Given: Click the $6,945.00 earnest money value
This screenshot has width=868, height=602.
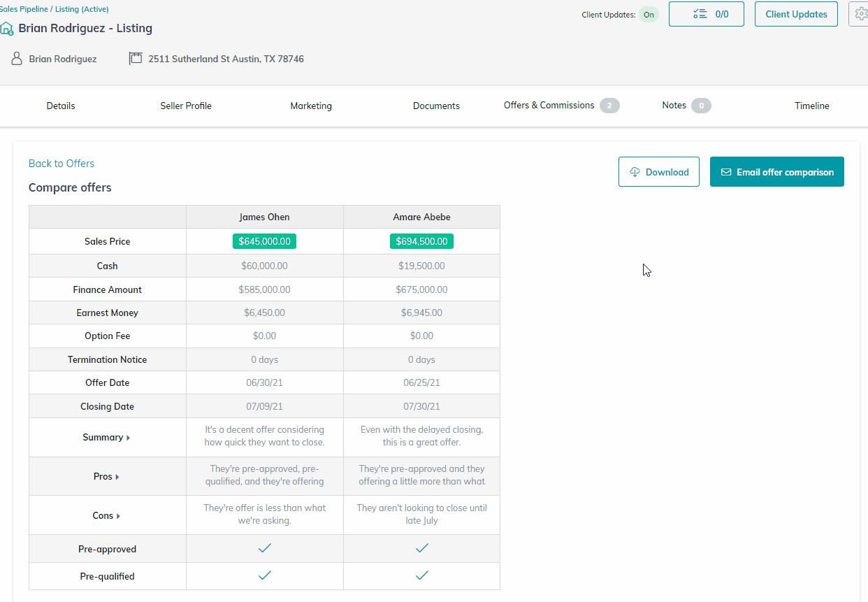Looking at the screenshot, I should [x=421, y=313].
